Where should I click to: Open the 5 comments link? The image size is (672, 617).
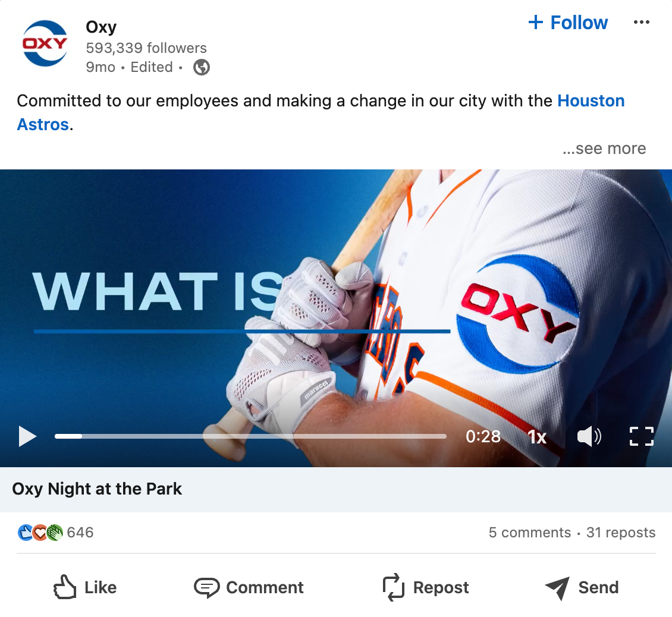pyautogui.click(x=530, y=533)
